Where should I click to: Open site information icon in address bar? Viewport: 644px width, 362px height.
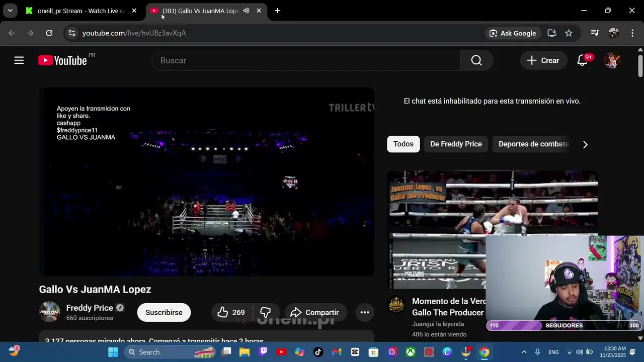click(x=71, y=33)
